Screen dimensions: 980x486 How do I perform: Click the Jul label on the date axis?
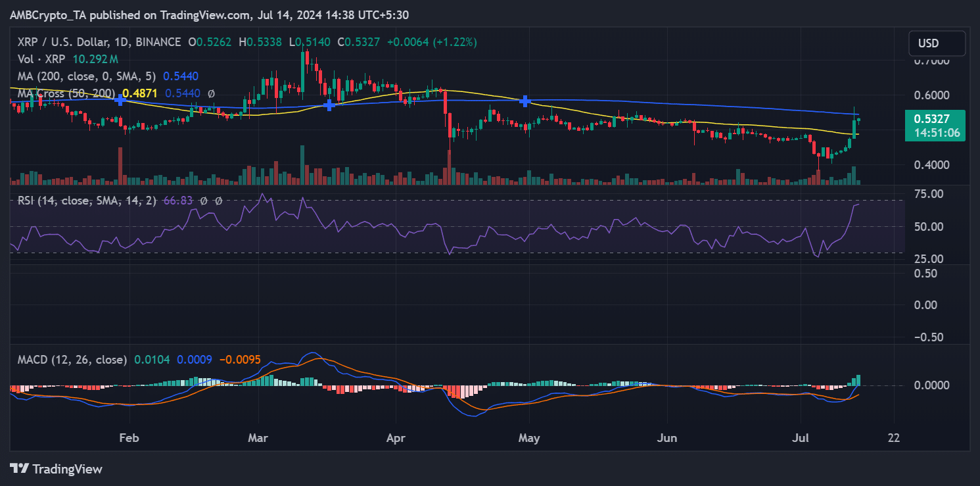coord(801,437)
